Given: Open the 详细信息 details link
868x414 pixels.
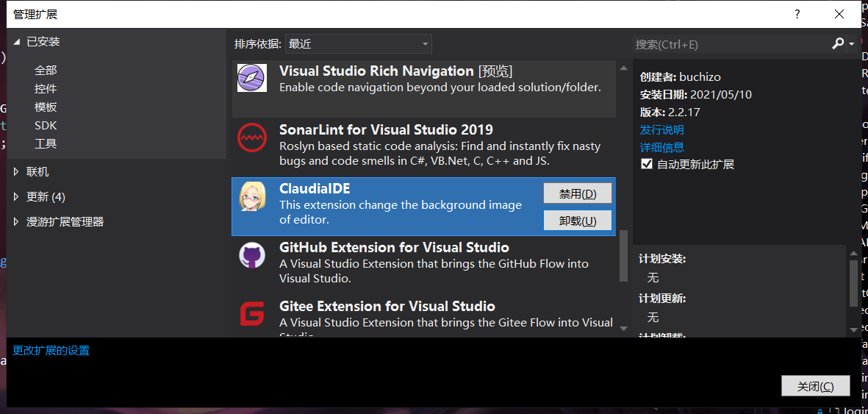Looking at the screenshot, I should 662,147.
